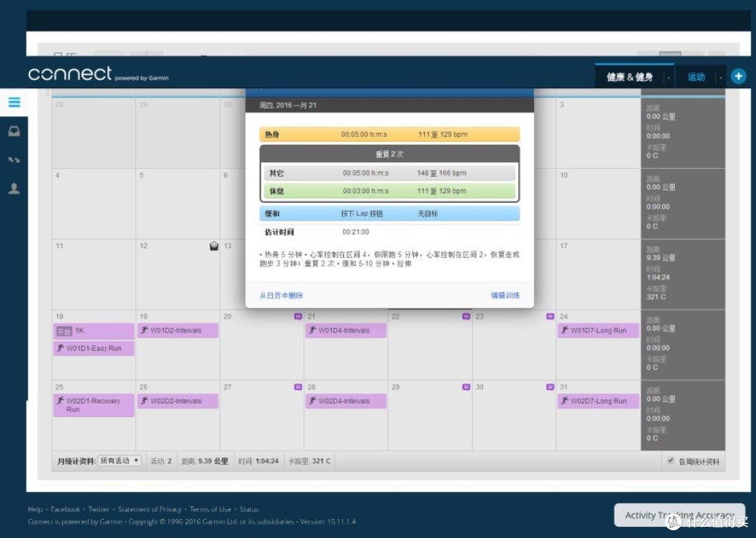Open the Facebook footer link
The image size is (756, 538).
pos(66,509)
